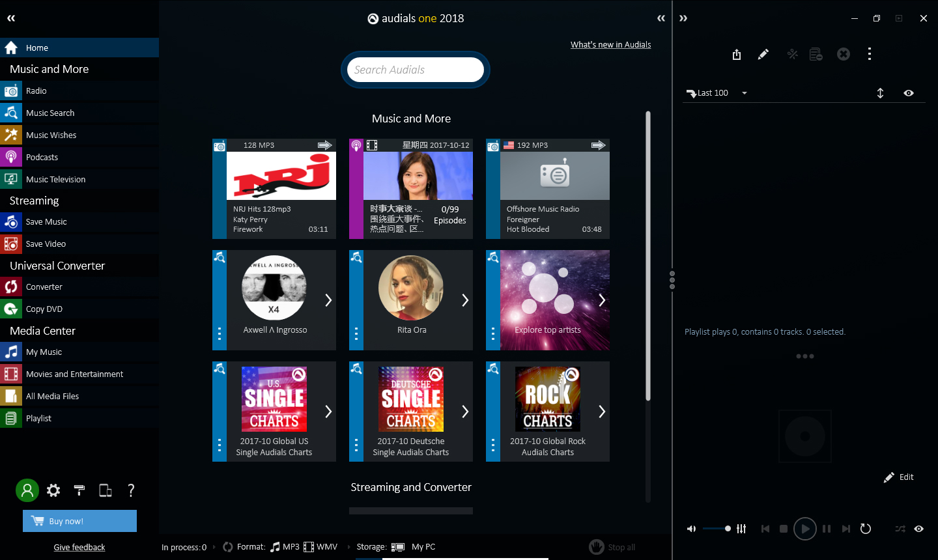Expand 2017-10 Global Rock Charts arrow
The width and height of the screenshot is (938, 560).
(602, 412)
